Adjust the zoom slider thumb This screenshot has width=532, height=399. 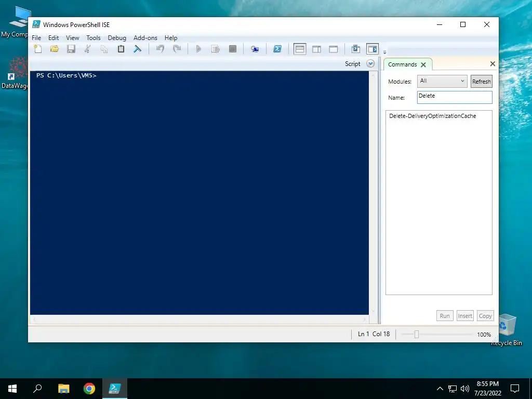pyautogui.click(x=417, y=335)
